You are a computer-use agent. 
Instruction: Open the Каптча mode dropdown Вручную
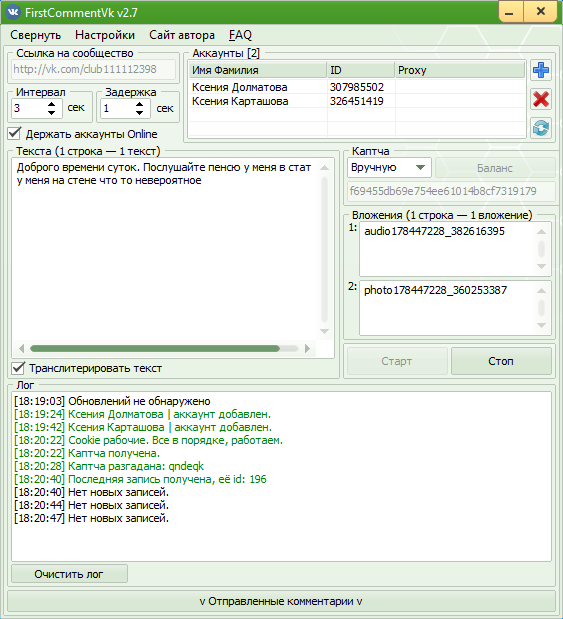click(389, 167)
